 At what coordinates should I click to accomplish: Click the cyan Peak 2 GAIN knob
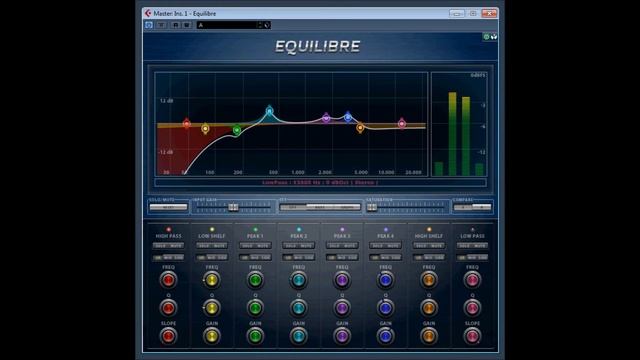[298, 336]
